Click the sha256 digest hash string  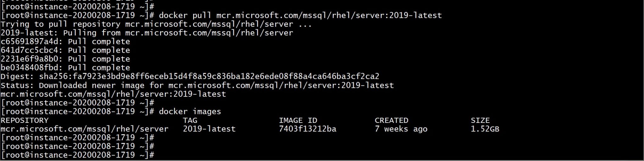(x=209, y=77)
